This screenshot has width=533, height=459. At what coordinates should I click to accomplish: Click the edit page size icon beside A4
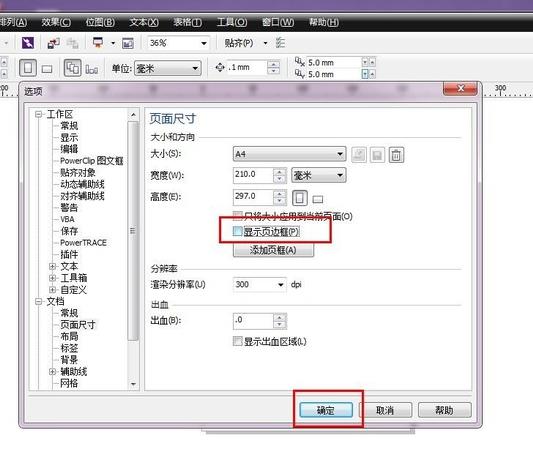(359, 155)
